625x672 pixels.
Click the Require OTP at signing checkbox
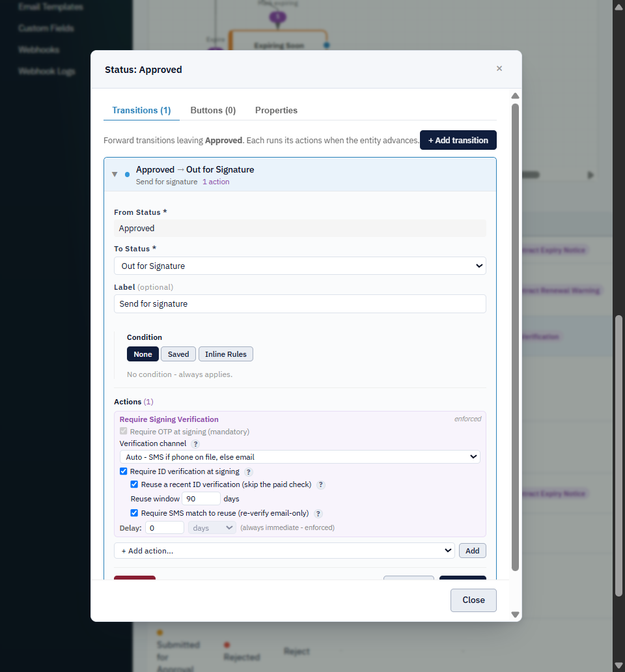pyautogui.click(x=123, y=431)
